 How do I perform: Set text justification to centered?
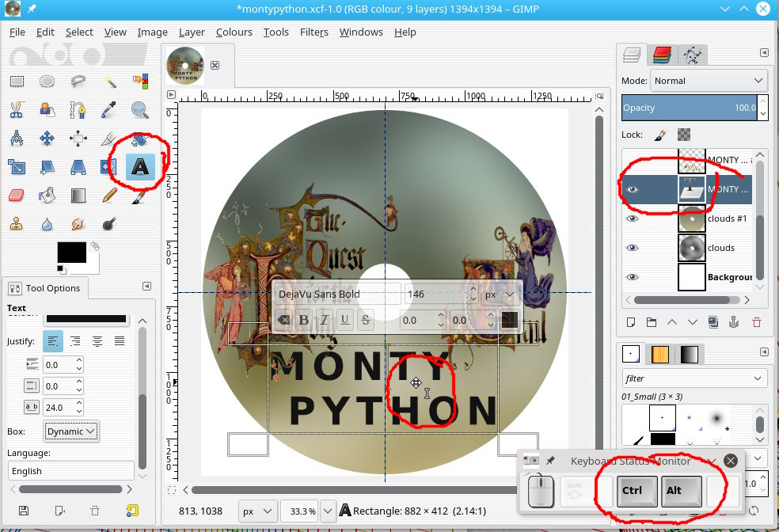[97, 341]
